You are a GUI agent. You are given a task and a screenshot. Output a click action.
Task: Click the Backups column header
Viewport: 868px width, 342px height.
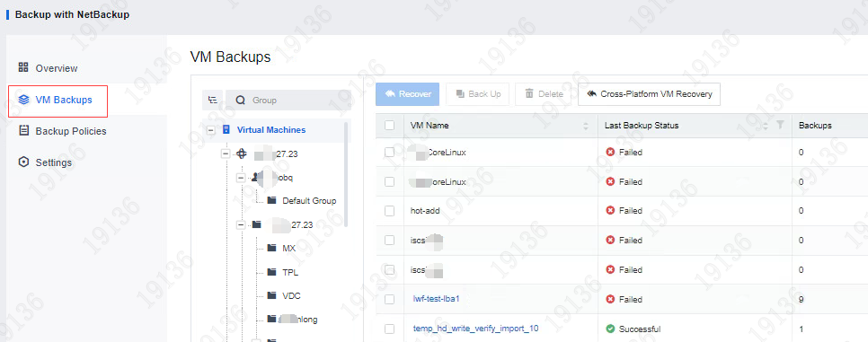815,126
